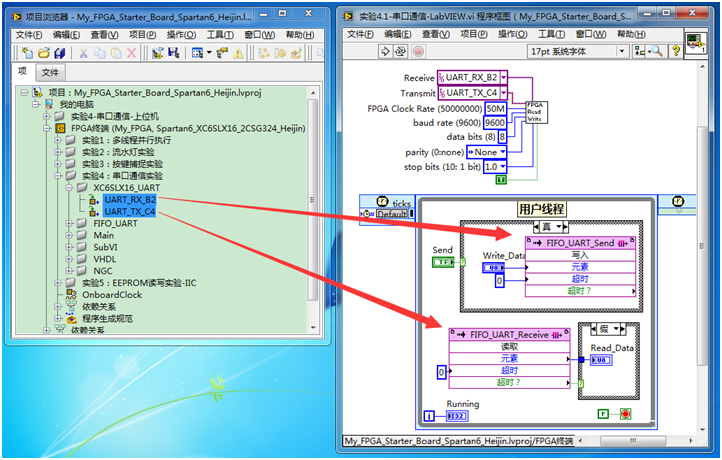Click the Running I32 indicator terminal
This screenshot has height=460, width=722.
coord(457,416)
